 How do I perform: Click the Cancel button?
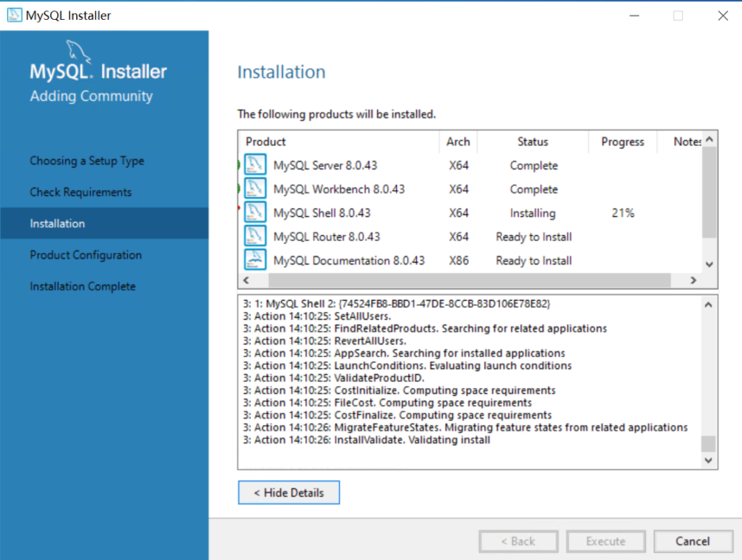(x=693, y=541)
